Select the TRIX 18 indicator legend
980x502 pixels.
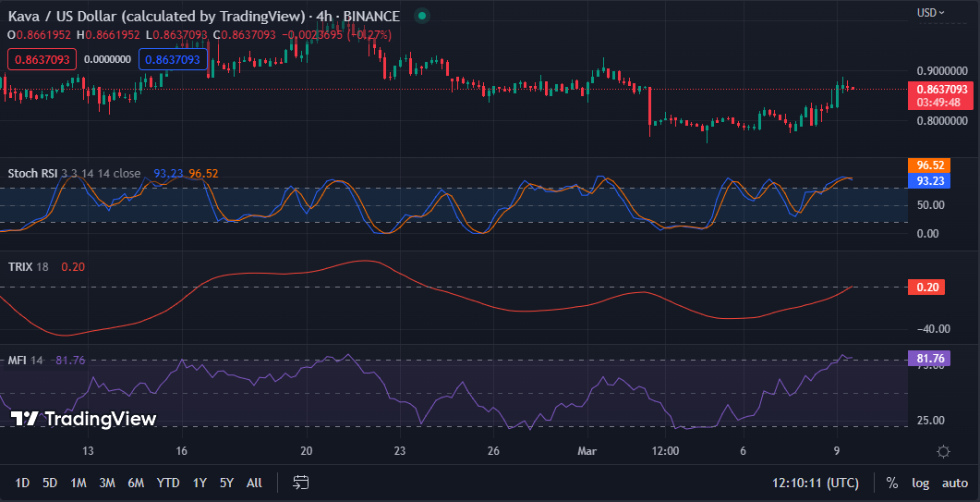pos(28,266)
